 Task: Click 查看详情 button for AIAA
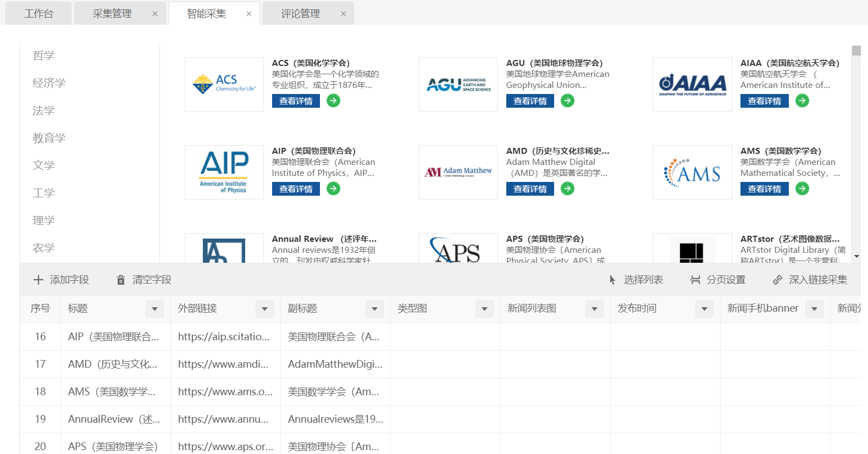(764, 101)
